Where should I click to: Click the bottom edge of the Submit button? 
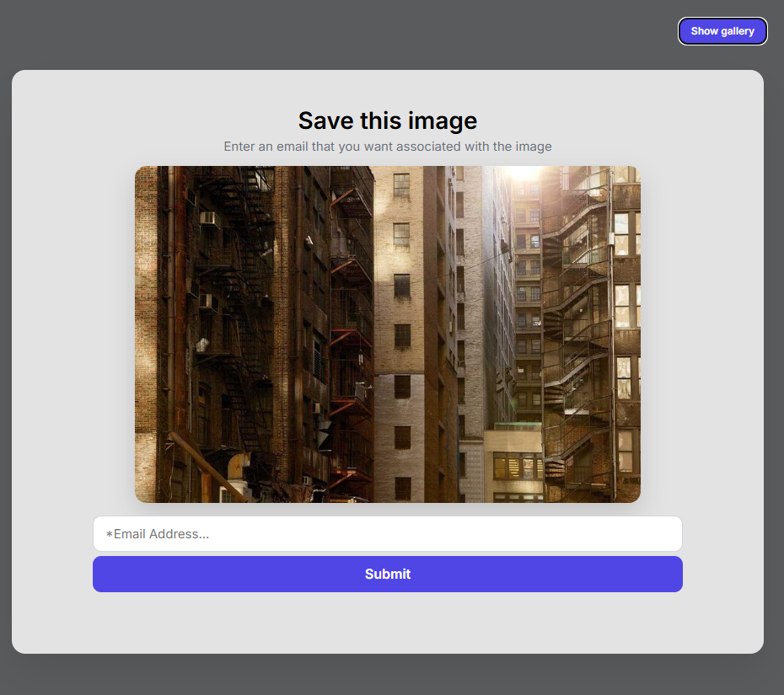coord(388,590)
